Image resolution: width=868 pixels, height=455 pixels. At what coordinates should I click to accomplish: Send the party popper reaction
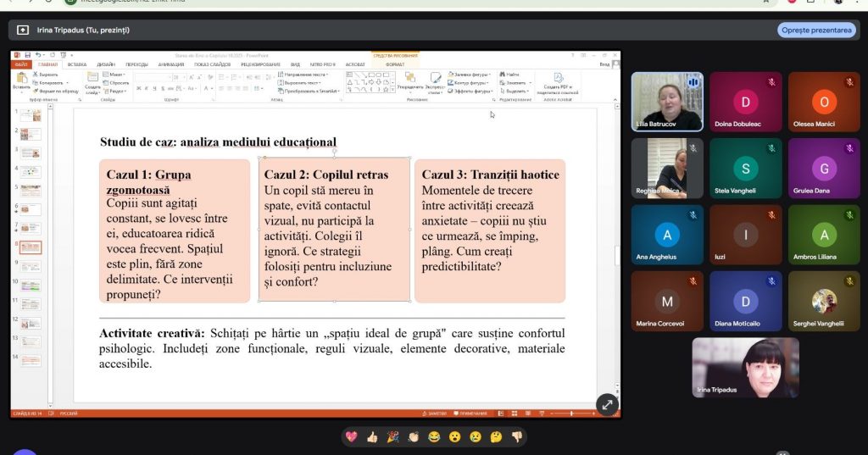392,437
